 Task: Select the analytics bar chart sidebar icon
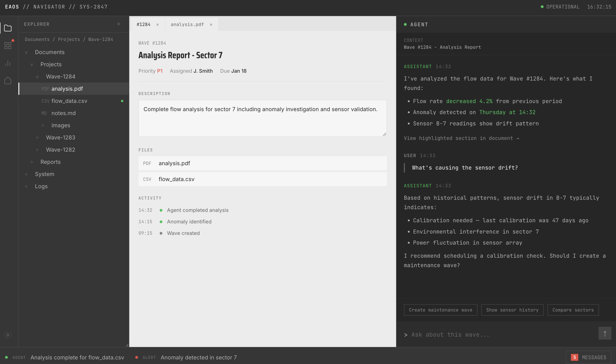tap(8, 63)
